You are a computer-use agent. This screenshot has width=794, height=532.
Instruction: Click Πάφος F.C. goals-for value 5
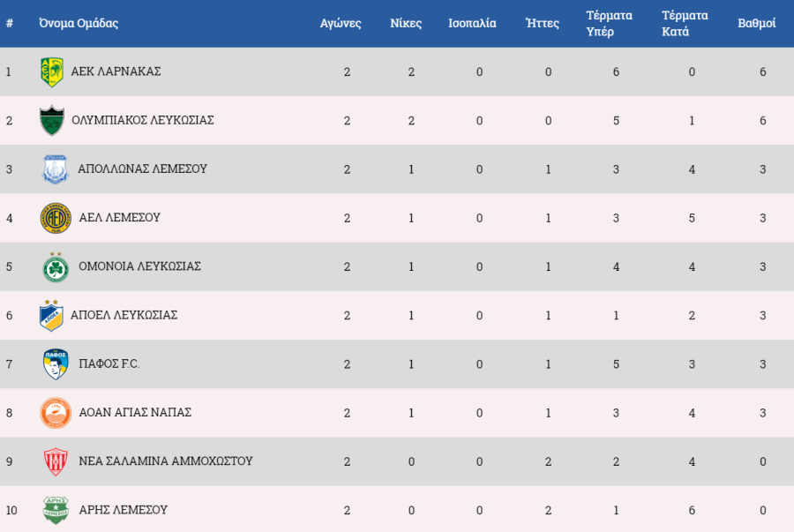click(x=616, y=364)
